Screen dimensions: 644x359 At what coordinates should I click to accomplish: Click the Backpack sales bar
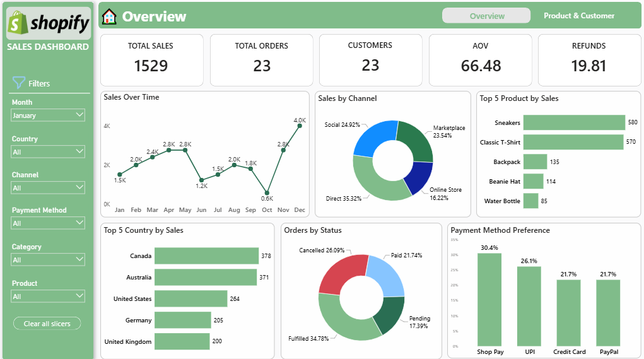(x=535, y=162)
